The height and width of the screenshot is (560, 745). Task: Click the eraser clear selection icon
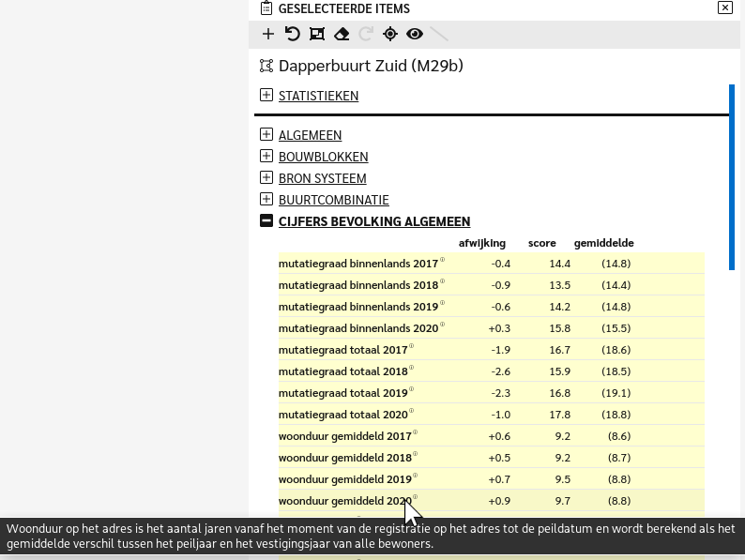click(x=342, y=34)
